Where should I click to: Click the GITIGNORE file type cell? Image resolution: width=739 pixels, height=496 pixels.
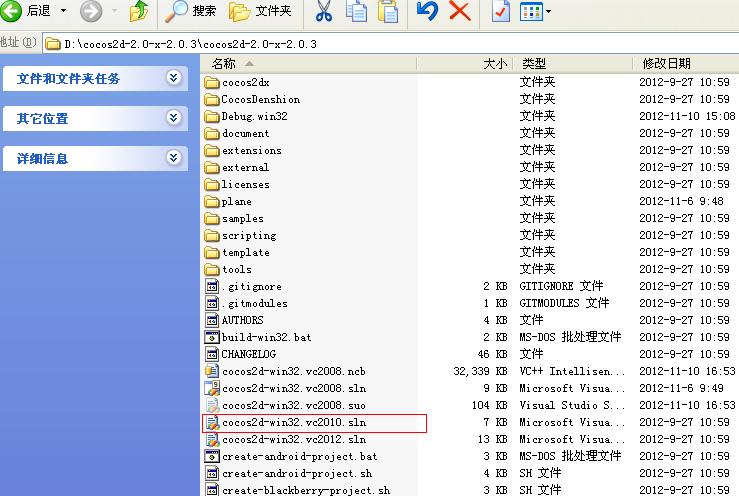pos(561,286)
